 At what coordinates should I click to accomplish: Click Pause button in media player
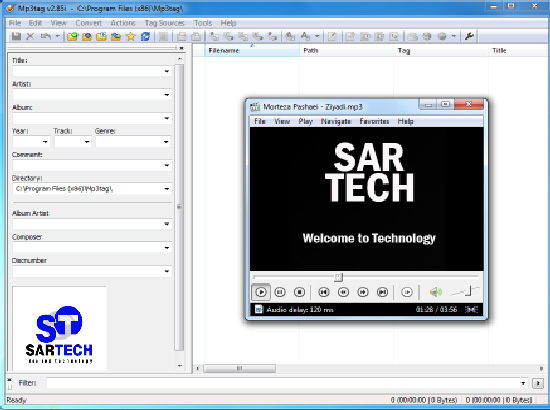point(280,292)
